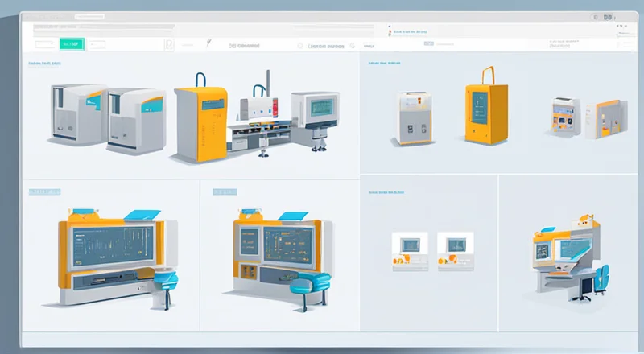Click the large control console with blue stool
The image size is (644, 354).
(x=113, y=249)
